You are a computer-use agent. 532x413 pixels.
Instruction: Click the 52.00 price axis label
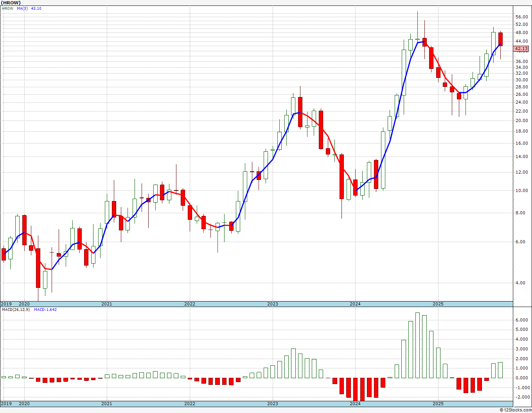(522, 24)
